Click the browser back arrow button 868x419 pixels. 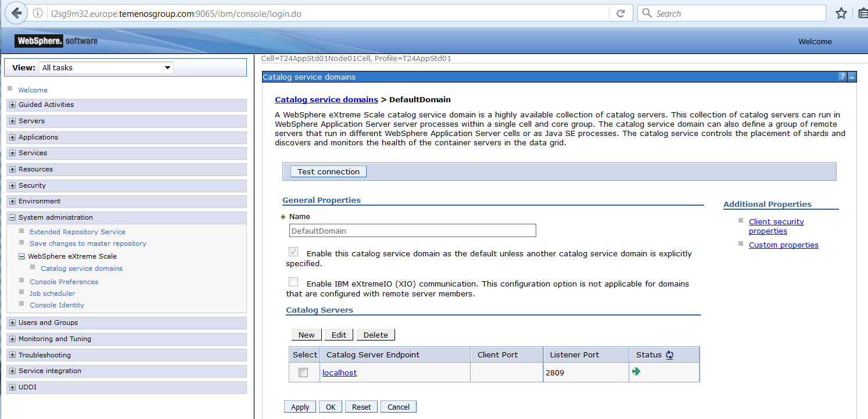pyautogui.click(x=16, y=13)
